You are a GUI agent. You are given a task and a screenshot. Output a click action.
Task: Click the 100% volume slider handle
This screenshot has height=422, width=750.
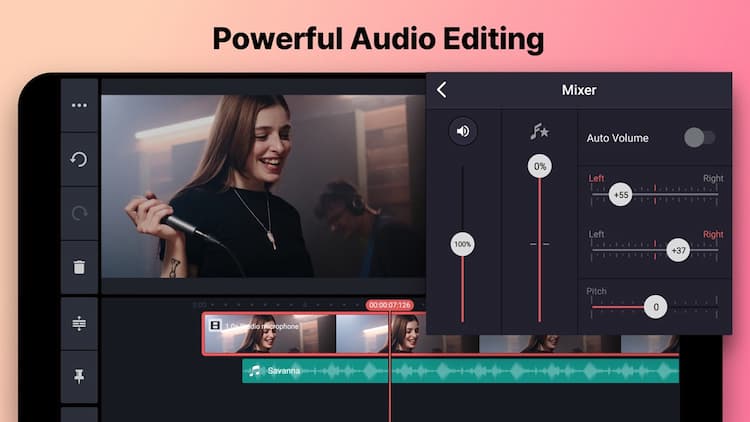[x=462, y=244]
